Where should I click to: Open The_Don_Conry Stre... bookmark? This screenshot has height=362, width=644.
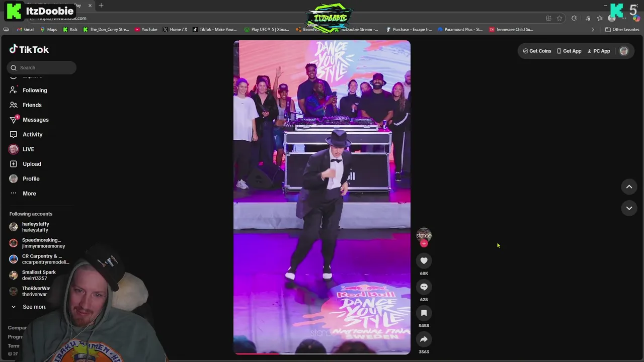pos(106,29)
